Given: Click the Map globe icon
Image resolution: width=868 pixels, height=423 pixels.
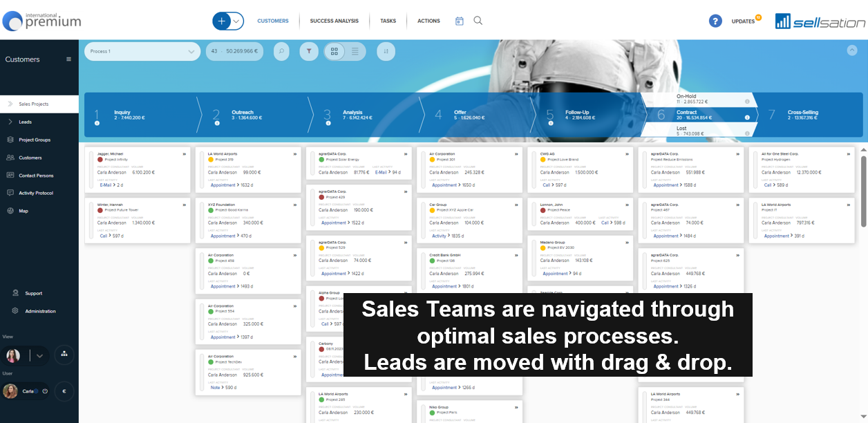Looking at the screenshot, I should (10, 211).
